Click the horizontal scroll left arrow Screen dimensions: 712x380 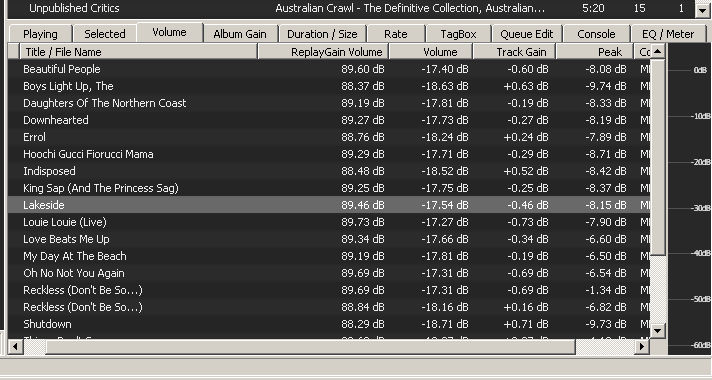coord(15,347)
